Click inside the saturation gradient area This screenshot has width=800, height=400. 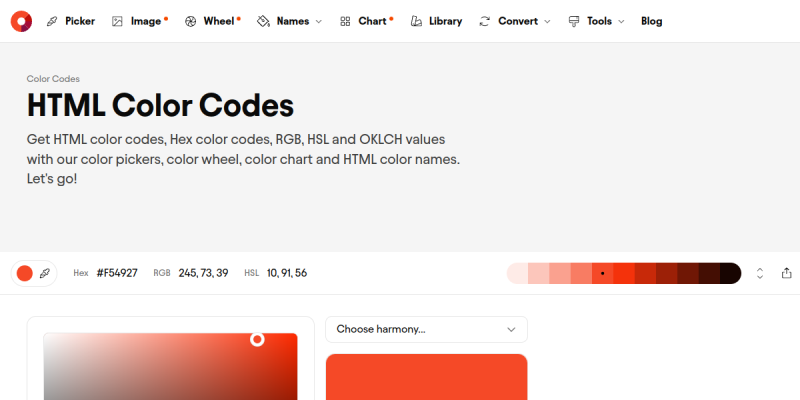170,366
